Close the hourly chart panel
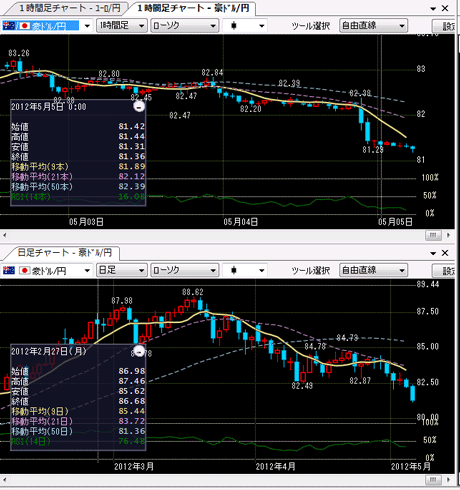Image resolution: width=460 pixels, height=490 pixels. [445, 8]
